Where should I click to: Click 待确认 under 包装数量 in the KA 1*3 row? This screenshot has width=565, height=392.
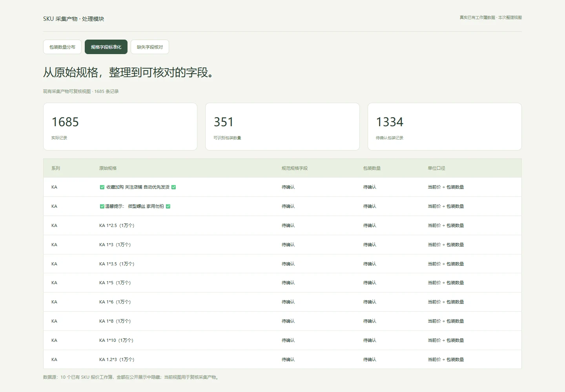pyautogui.click(x=370, y=245)
